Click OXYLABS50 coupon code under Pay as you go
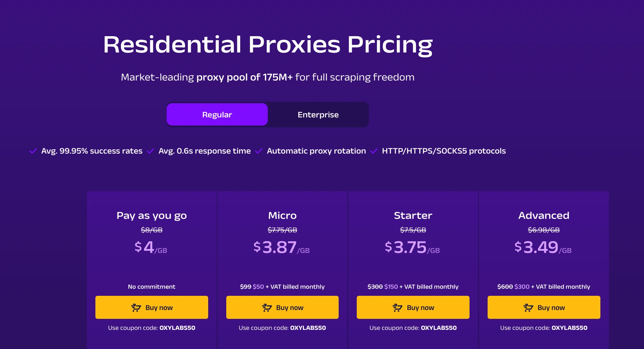The height and width of the screenshot is (349, 644). 177,328
